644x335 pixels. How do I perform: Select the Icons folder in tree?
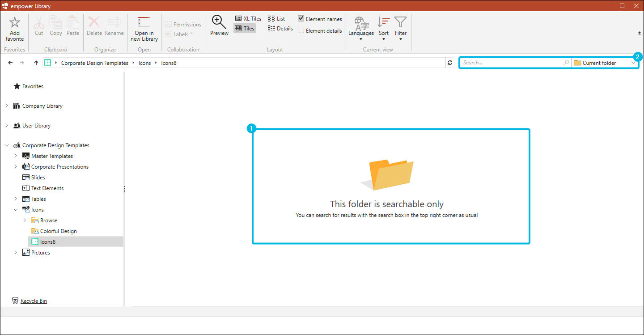tap(38, 210)
